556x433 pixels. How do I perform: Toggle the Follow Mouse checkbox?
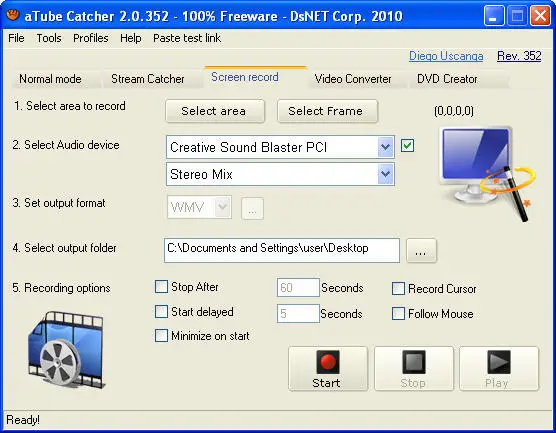tap(398, 313)
